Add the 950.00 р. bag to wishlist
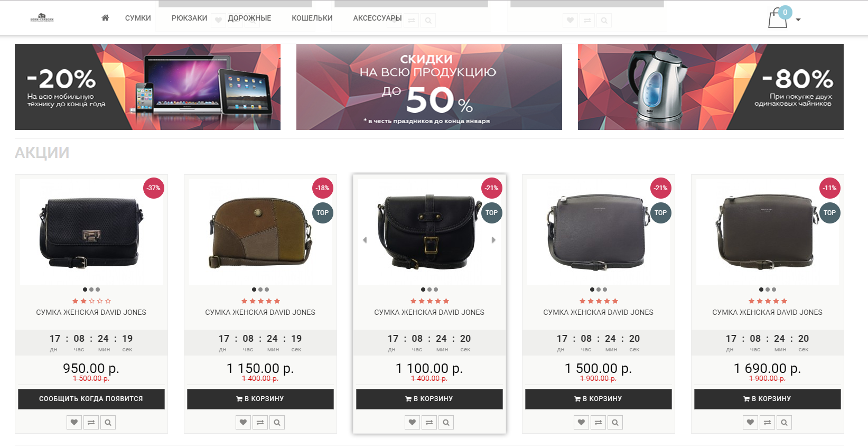 74,423
